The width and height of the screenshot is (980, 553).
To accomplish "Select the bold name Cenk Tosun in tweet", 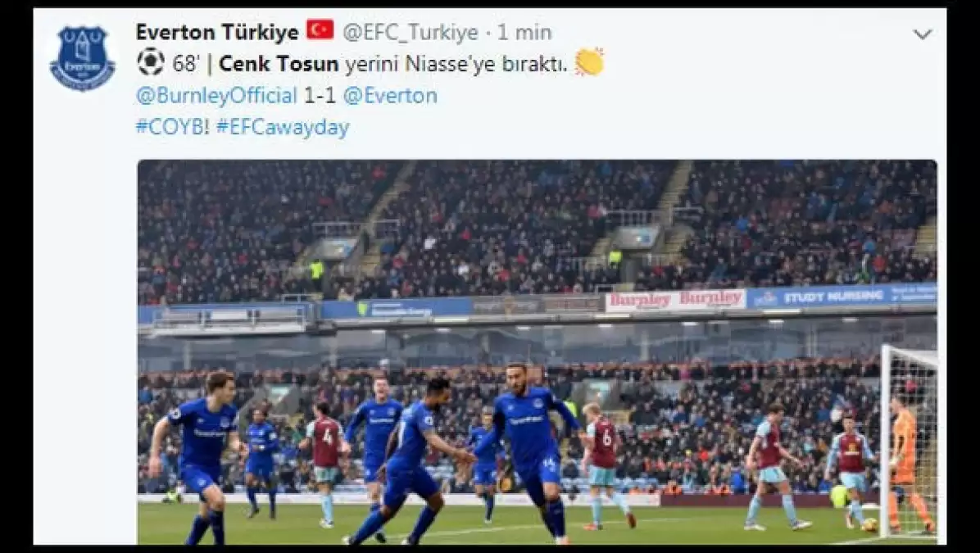I will tap(279, 64).
